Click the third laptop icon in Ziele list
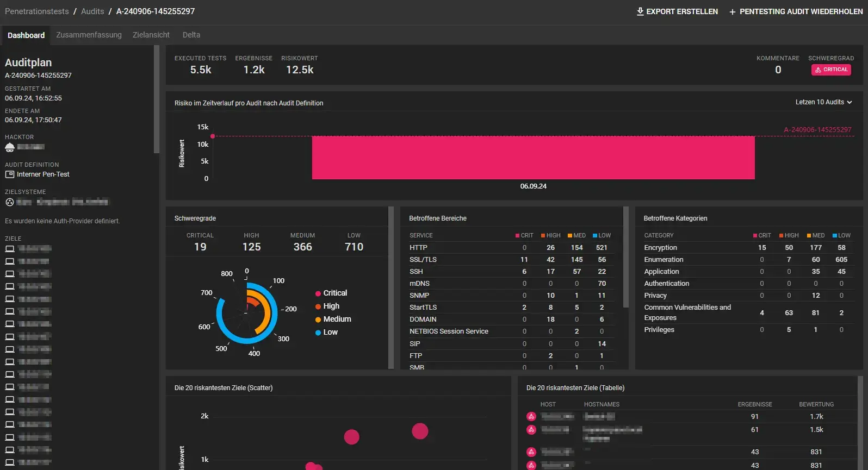This screenshot has height=470, width=868. (x=10, y=274)
